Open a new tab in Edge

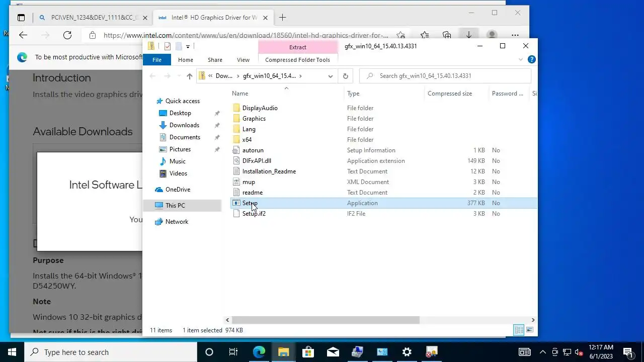point(282,18)
